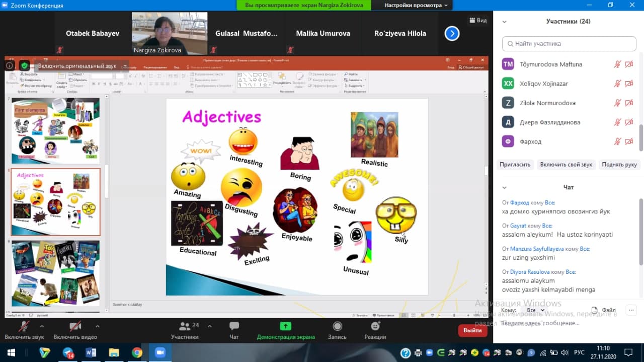Click Поднять руку raise hand button
This screenshot has width=644, height=362.
pos(619,165)
